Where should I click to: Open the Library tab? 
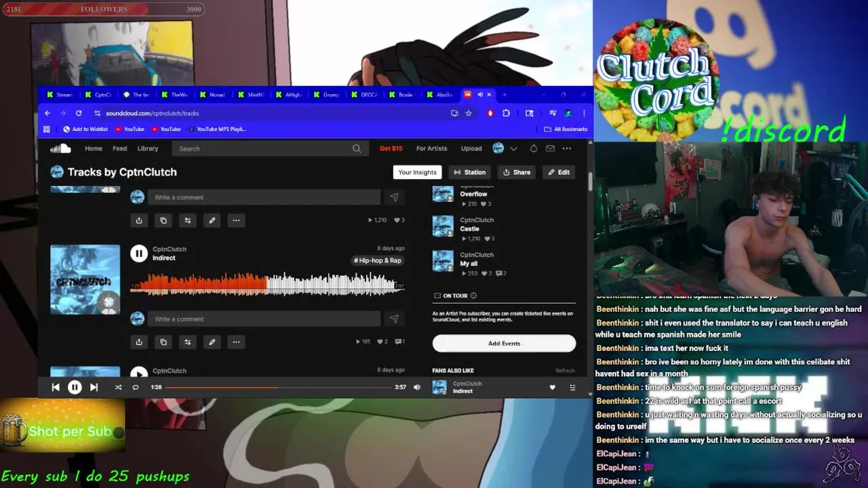147,148
